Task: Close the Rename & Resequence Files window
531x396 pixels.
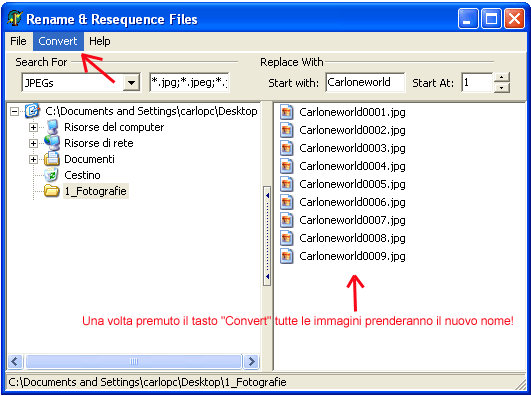Action: point(514,19)
